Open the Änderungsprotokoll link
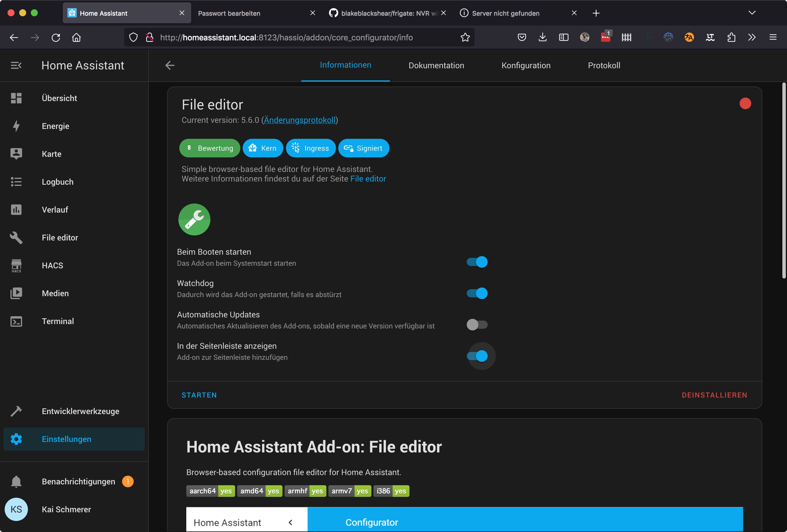The height and width of the screenshot is (532, 787). (x=299, y=120)
